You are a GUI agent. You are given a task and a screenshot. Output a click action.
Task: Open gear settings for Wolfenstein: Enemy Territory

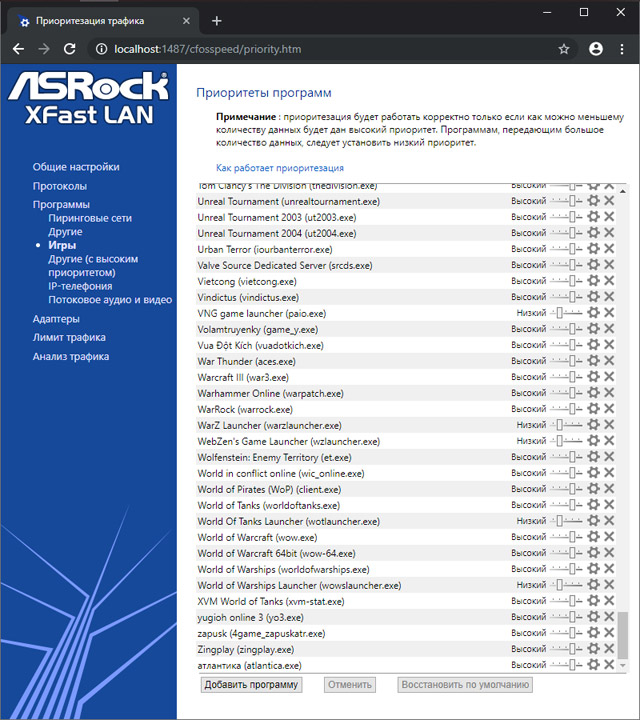pyautogui.click(x=594, y=457)
